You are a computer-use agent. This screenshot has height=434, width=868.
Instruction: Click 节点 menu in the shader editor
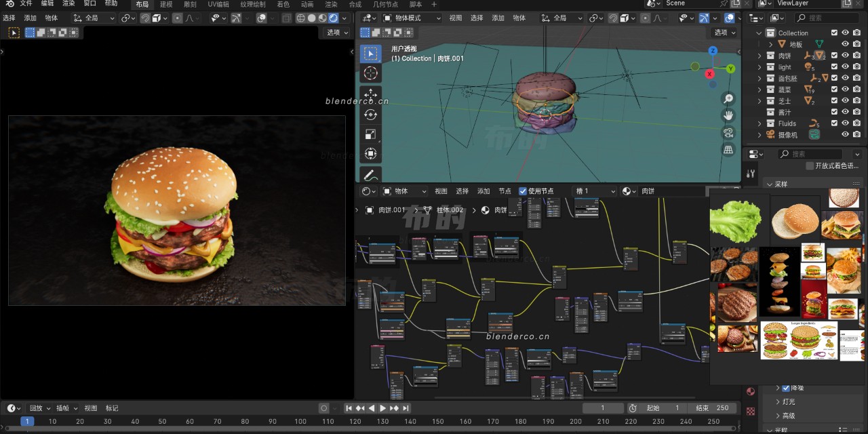pos(505,191)
